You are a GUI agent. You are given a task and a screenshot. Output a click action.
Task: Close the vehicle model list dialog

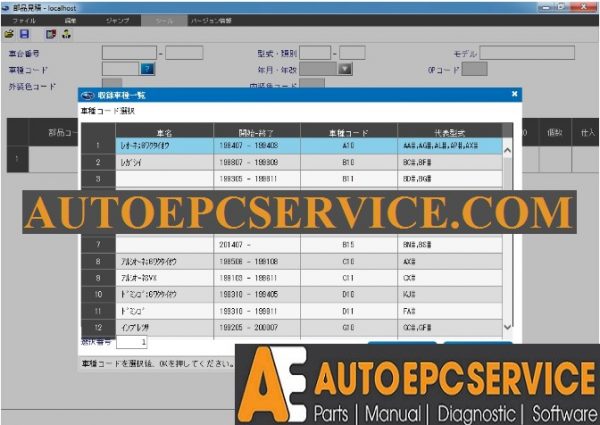(x=515, y=94)
